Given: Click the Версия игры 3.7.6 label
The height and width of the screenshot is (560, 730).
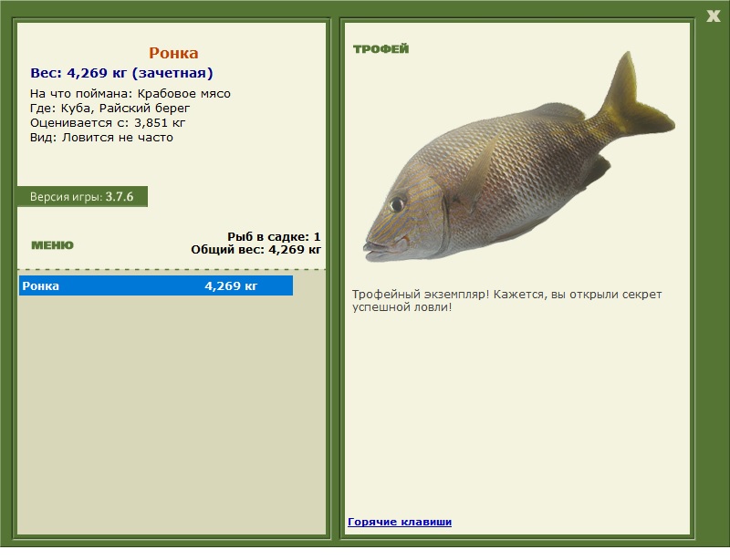Looking at the screenshot, I should [82, 196].
